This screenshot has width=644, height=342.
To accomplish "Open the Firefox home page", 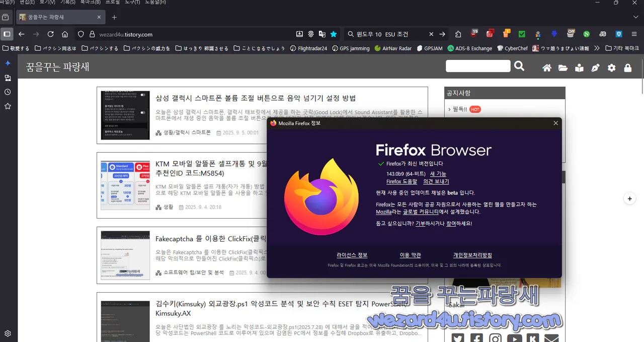I will click(x=65, y=34).
